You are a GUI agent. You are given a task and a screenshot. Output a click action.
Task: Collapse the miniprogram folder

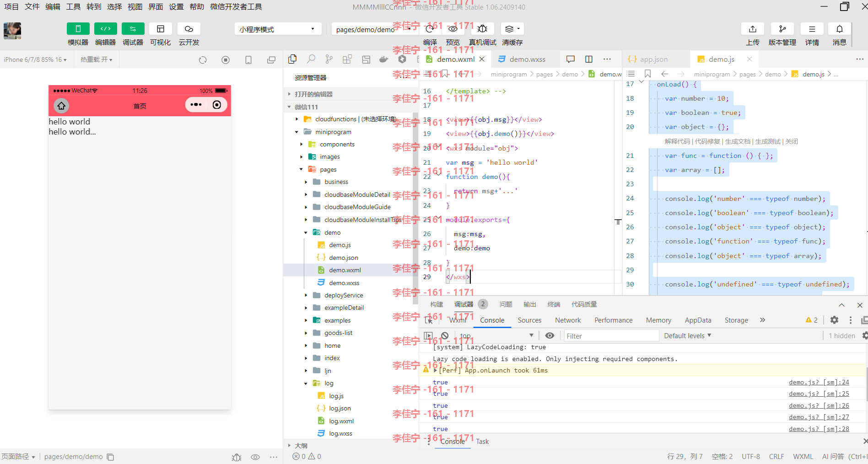pos(297,132)
